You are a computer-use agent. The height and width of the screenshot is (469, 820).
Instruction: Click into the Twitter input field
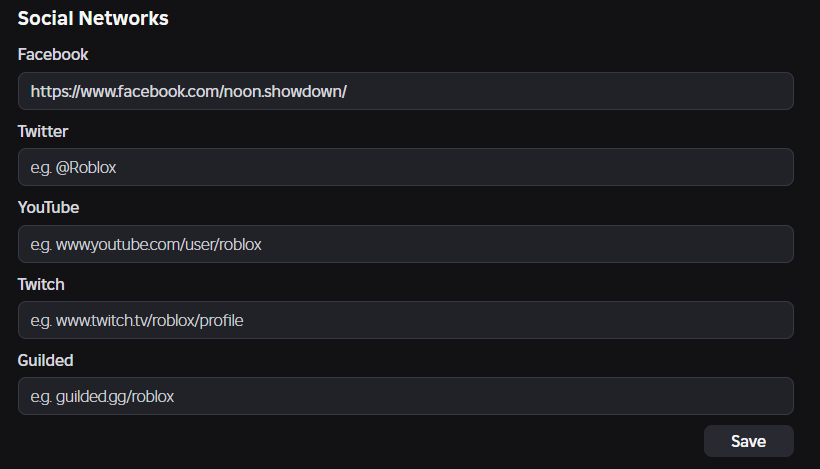405,167
